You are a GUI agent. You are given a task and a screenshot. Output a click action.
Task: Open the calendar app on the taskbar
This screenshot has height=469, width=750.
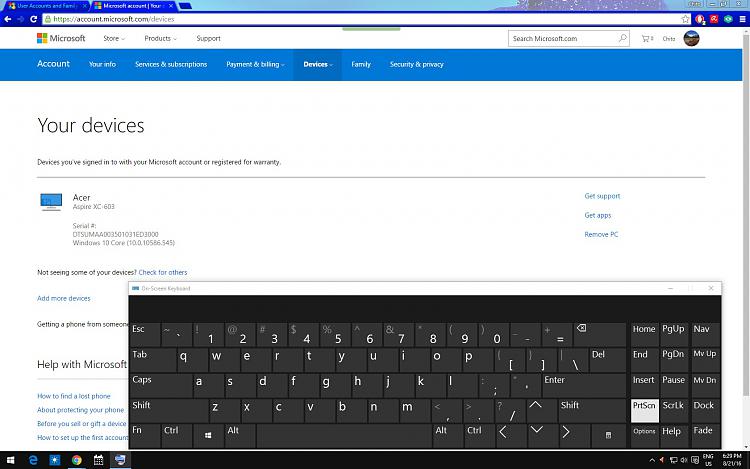point(99,460)
